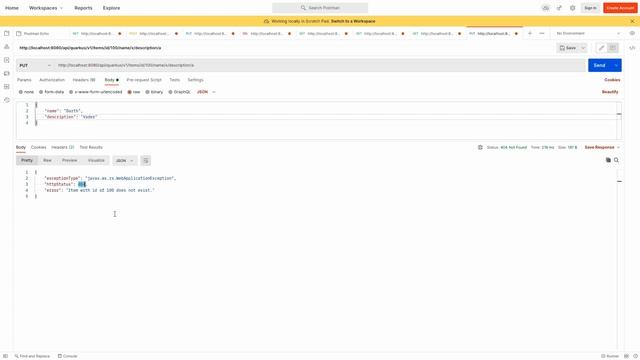Open the Environments sidebar icon
This screenshot has width=640, height=360.
(7, 60)
